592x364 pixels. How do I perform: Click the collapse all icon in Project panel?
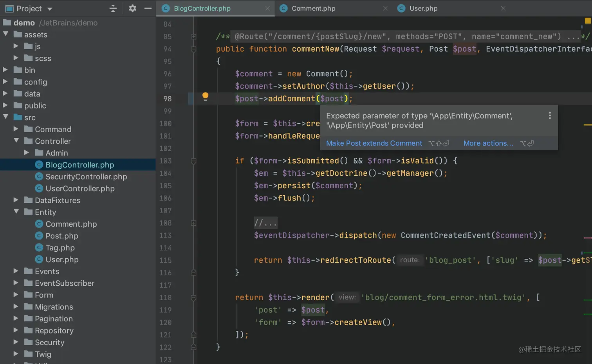click(113, 8)
